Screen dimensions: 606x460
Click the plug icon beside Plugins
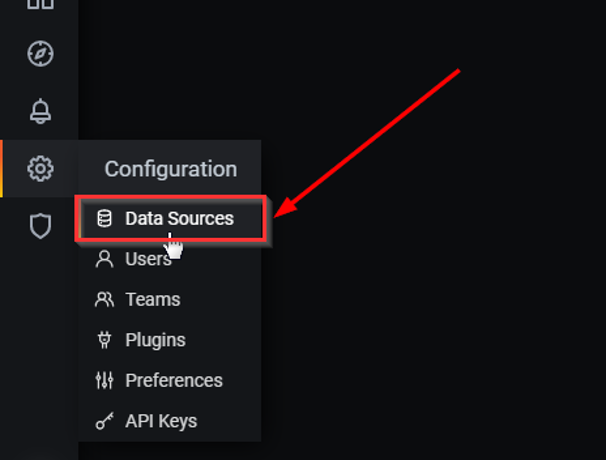pos(104,340)
